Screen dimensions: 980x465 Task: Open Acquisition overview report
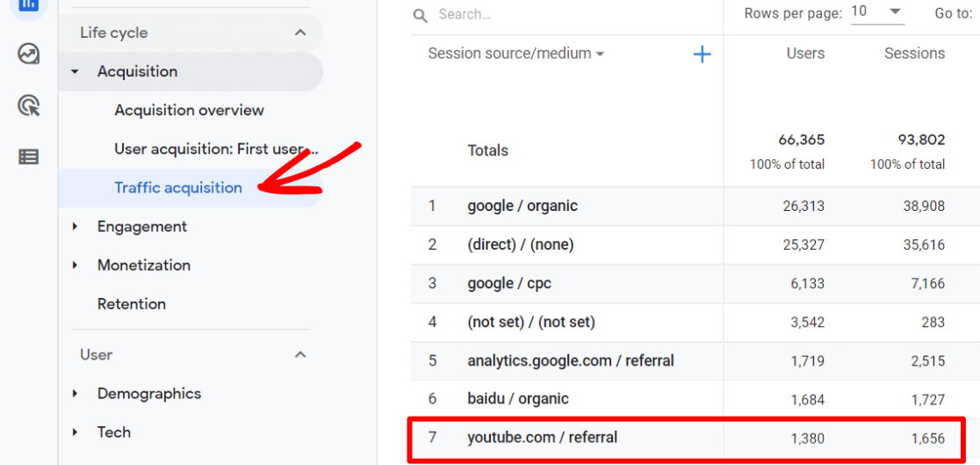coord(190,110)
